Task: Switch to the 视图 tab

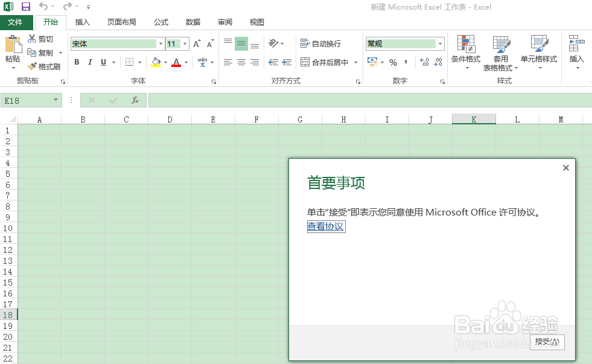Action: click(256, 22)
